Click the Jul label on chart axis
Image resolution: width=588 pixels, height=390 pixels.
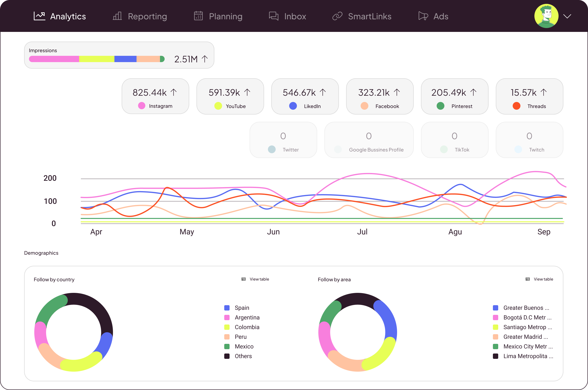click(363, 232)
